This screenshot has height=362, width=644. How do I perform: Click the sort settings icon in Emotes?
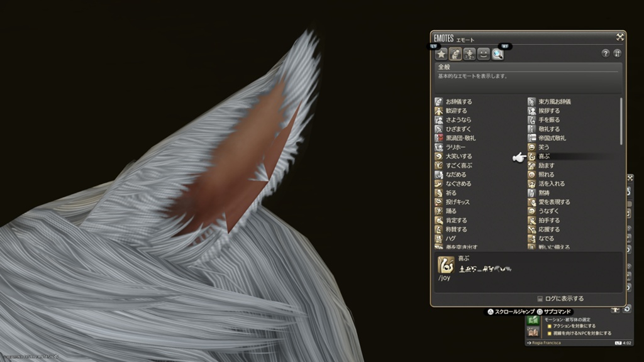[x=618, y=53]
